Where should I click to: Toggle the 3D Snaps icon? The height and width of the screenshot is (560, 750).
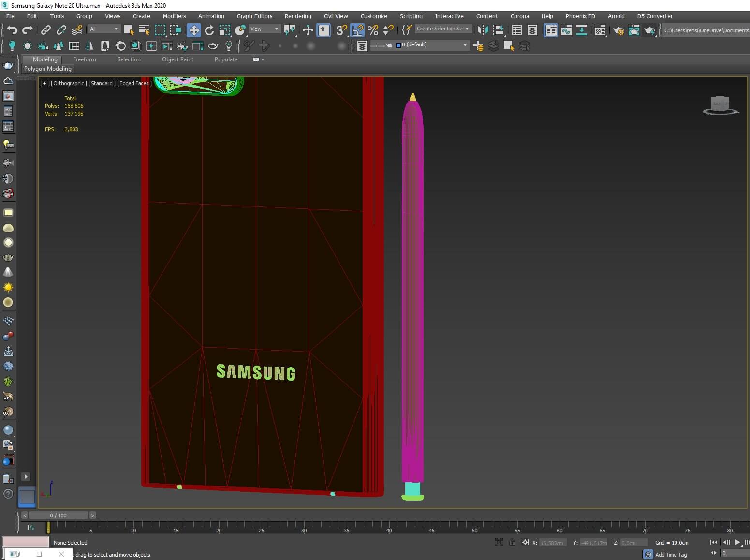(x=341, y=30)
